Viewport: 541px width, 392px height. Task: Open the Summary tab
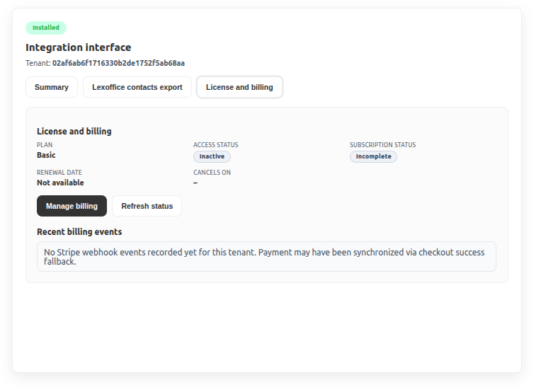[52, 87]
